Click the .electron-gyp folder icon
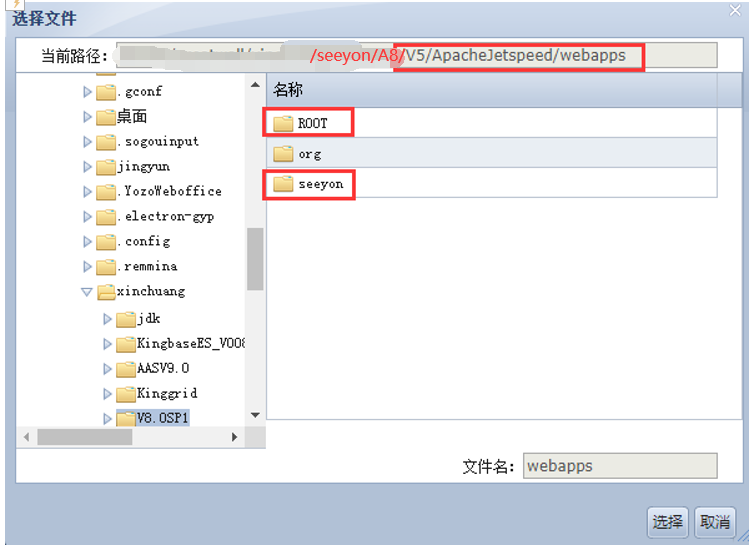Screen dimensions: 749x546 pyautogui.click(x=106, y=216)
